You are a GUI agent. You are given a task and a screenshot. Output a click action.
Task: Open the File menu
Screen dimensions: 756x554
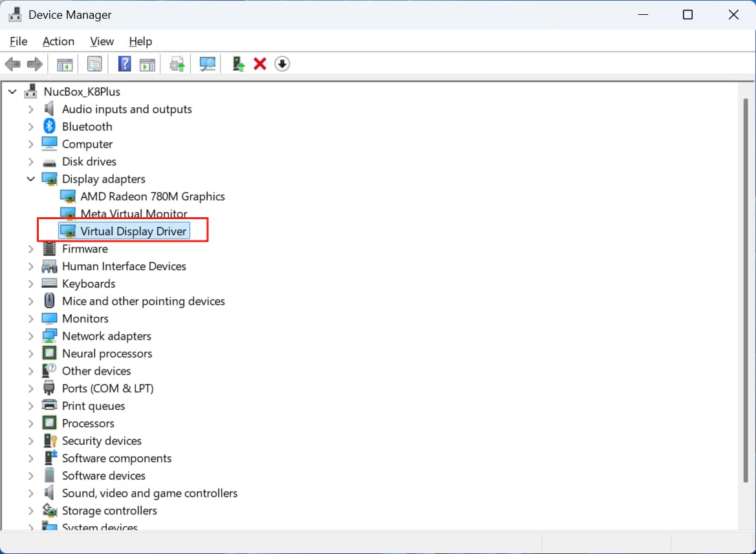coord(18,41)
